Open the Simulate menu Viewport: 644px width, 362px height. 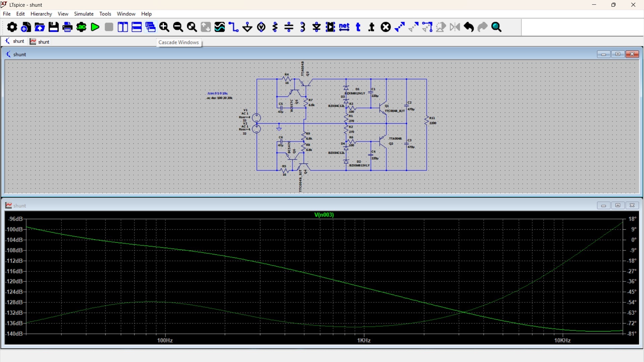tap(84, 14)
